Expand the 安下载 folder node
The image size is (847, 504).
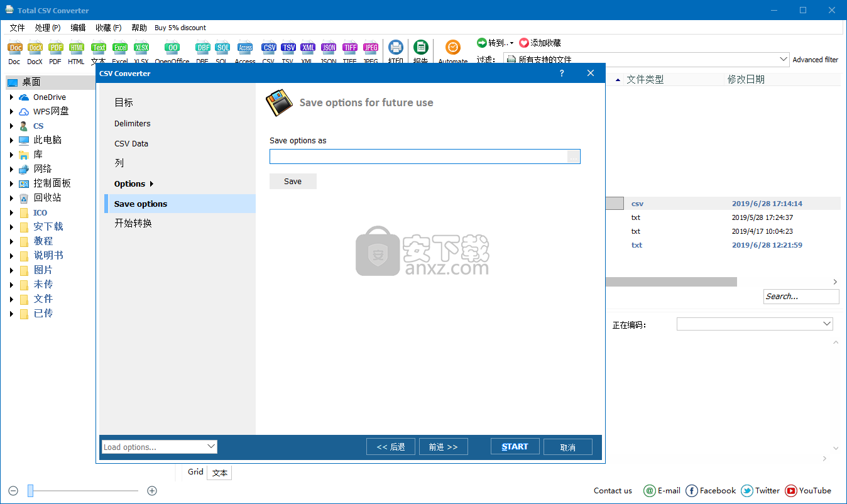point(11,227)
